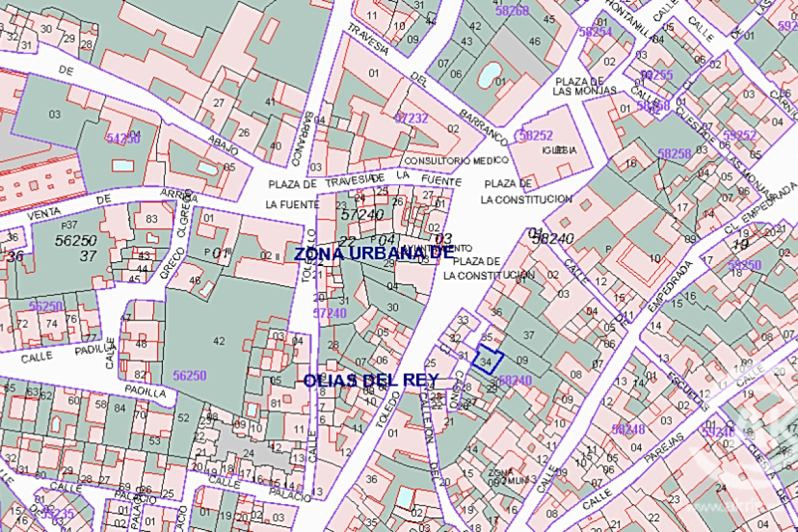Select the PLAZA DE LAS MONJAS label

click(x=585, y=86)
